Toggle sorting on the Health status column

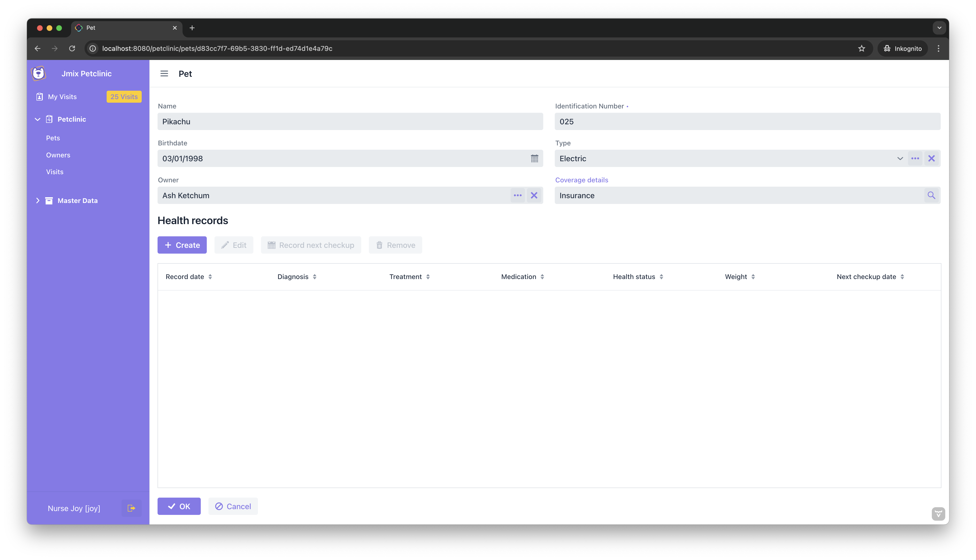(x=662, y=277)
